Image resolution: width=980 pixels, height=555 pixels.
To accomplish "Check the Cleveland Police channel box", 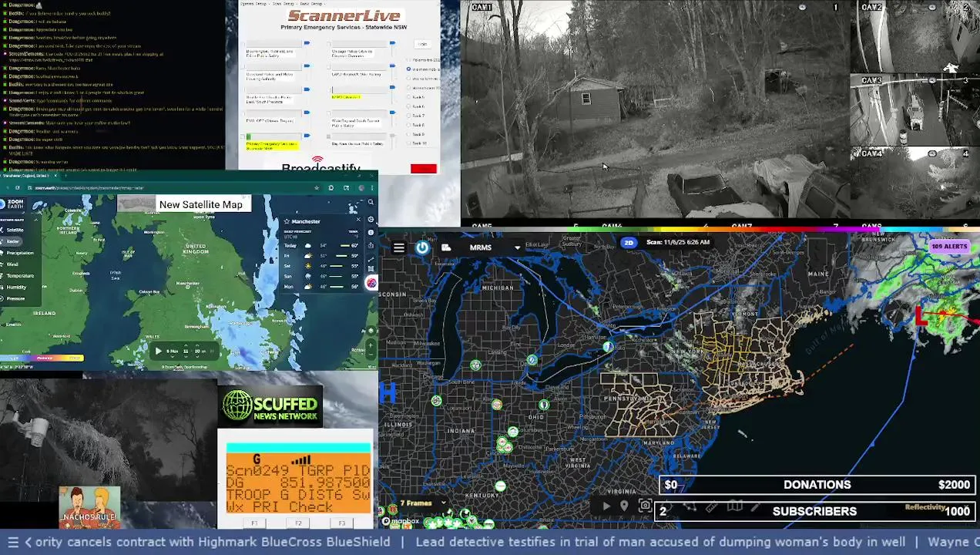I will pyautogui.click(x=243, y=66).
